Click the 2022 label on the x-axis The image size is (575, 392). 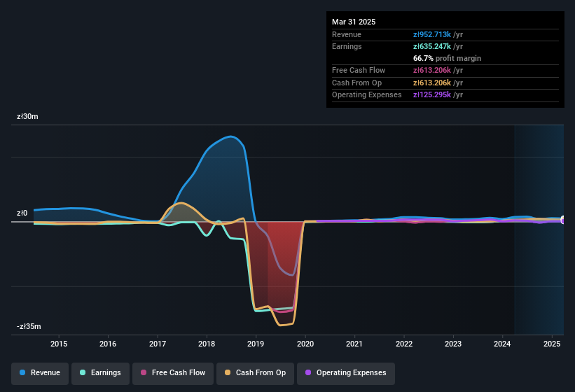point(403,344)
